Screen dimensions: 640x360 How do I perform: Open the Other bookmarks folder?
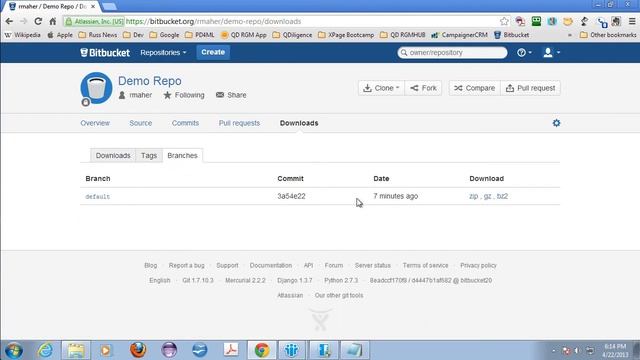click(x=608, y=35)
